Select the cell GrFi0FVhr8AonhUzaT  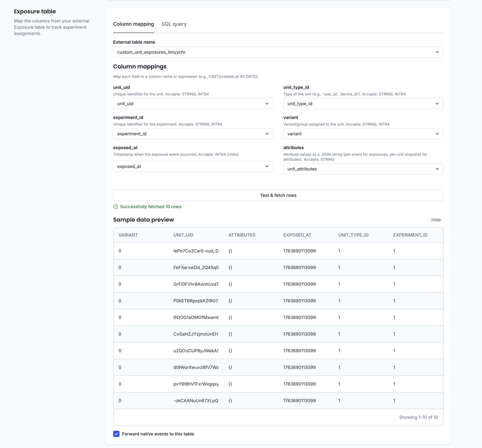(x=196, y=284)
